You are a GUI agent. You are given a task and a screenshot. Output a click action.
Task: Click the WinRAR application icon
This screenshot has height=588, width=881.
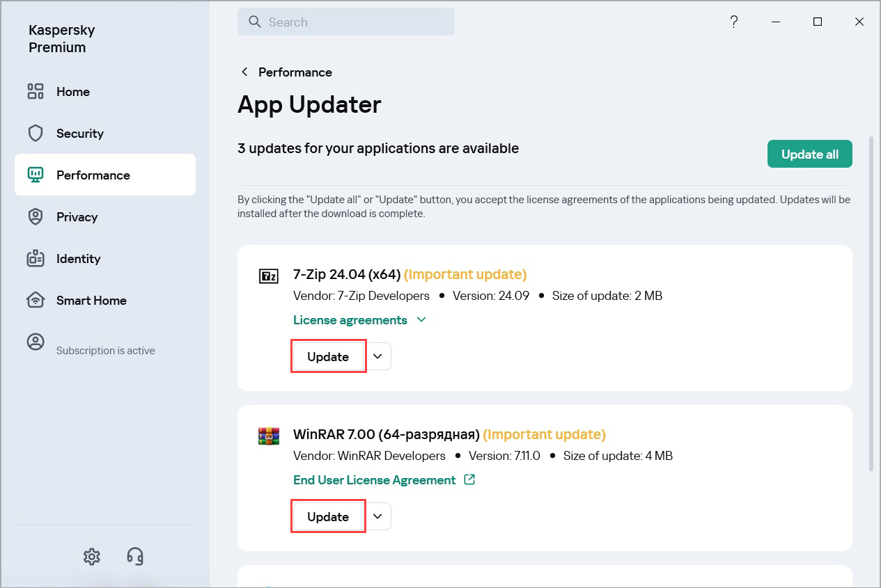[x=268, y=436]
